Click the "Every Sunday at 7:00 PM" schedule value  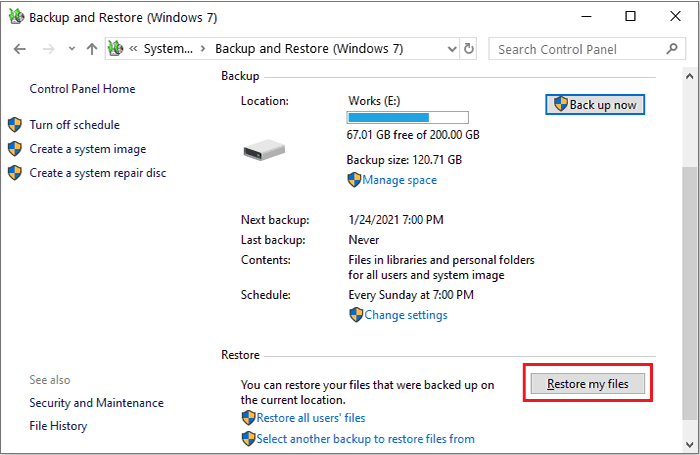(411, 295)
